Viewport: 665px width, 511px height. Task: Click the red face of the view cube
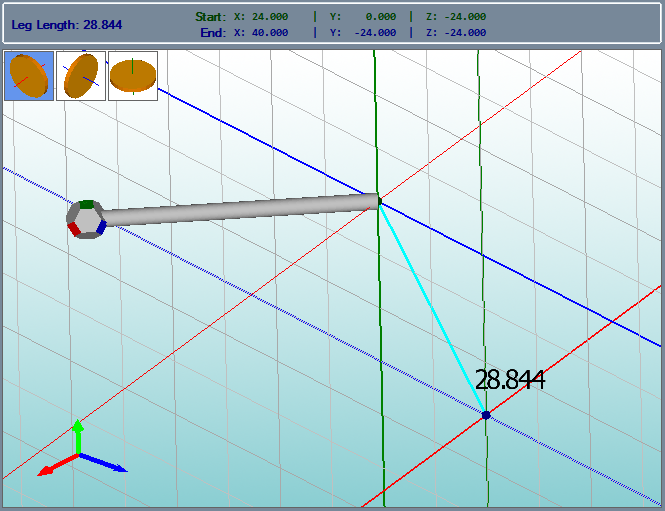coord(74,229)
